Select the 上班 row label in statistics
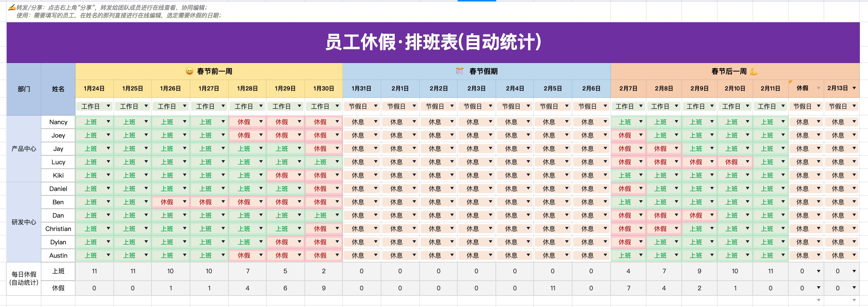 coord(58,271)
